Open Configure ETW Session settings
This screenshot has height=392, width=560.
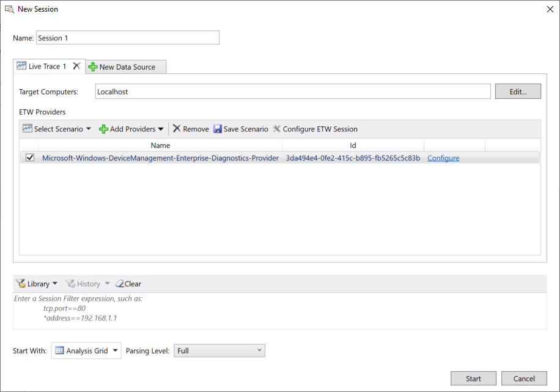tap(315, 129)
